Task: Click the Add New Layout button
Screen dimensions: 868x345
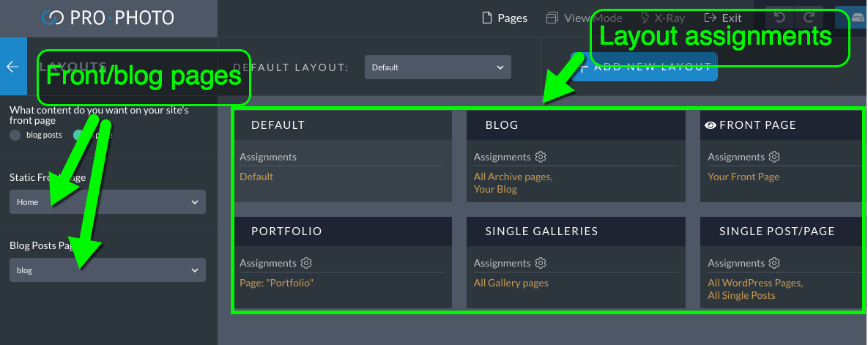Action: click(x=645, y=67)
